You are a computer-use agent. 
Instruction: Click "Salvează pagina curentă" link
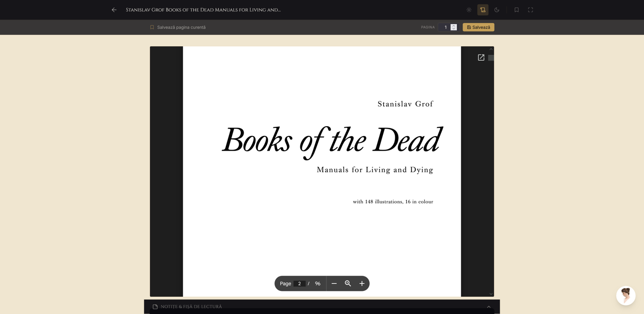(x=181, y=27)
